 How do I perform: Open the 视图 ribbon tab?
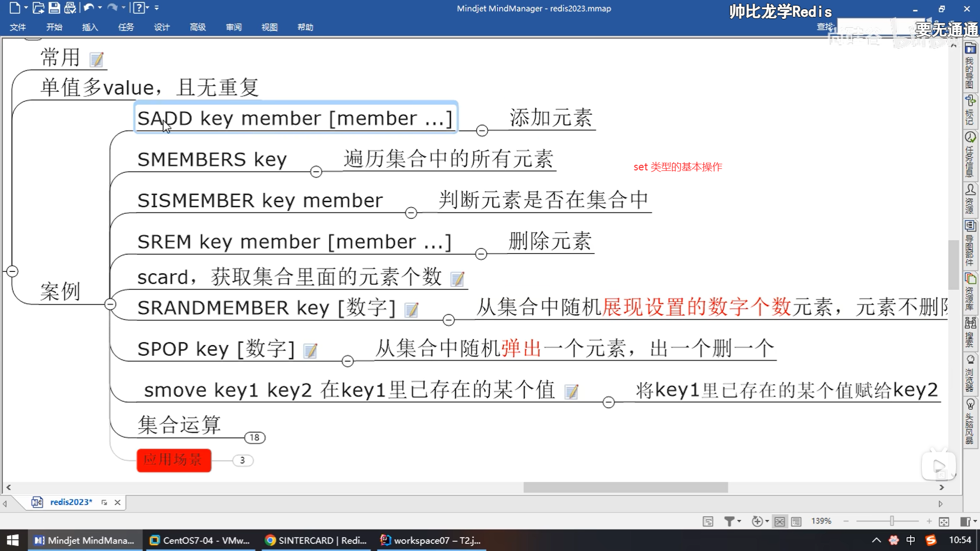click(x=269, y=27)
